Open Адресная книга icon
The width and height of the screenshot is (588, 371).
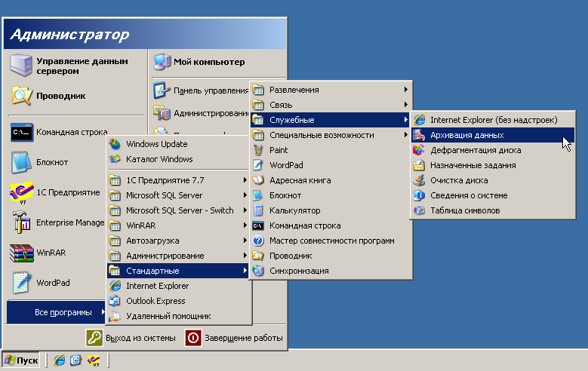click(x=258, y=180)
